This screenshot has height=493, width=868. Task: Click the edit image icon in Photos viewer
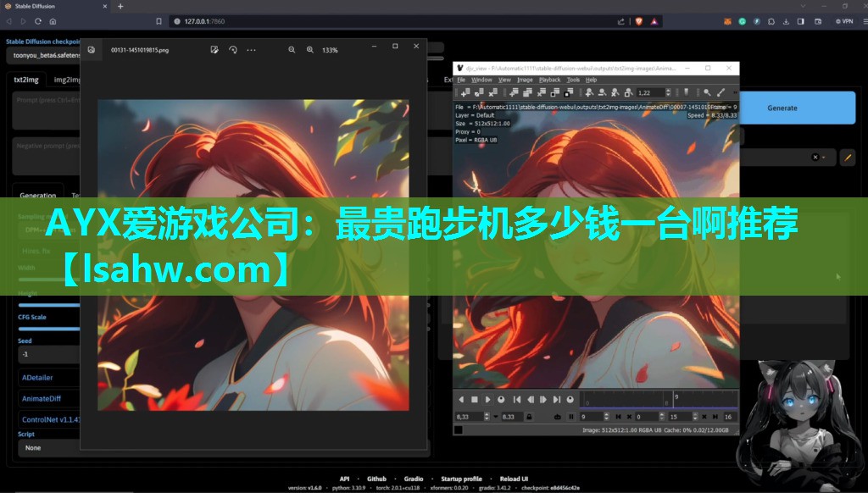tap(214, 50)
